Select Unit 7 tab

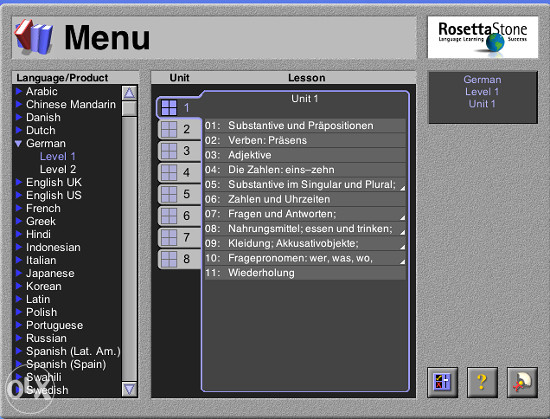click(179, 237)
